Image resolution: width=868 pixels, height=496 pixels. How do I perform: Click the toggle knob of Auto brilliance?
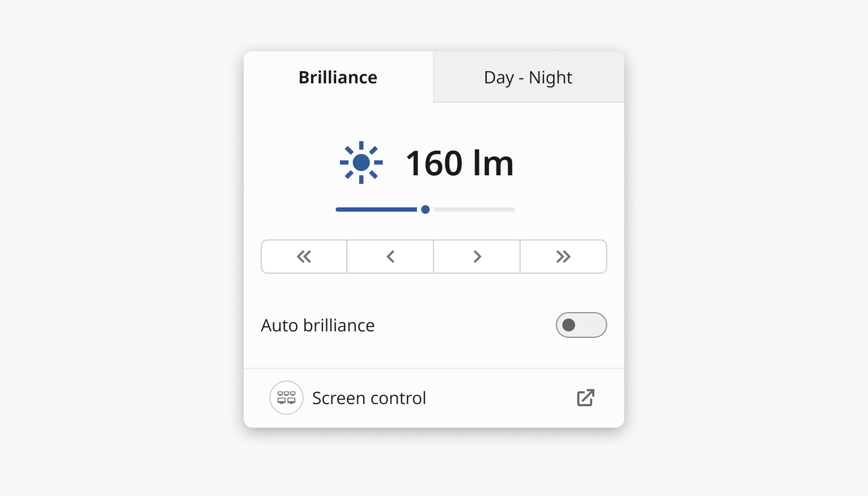(x=569, y=325)
